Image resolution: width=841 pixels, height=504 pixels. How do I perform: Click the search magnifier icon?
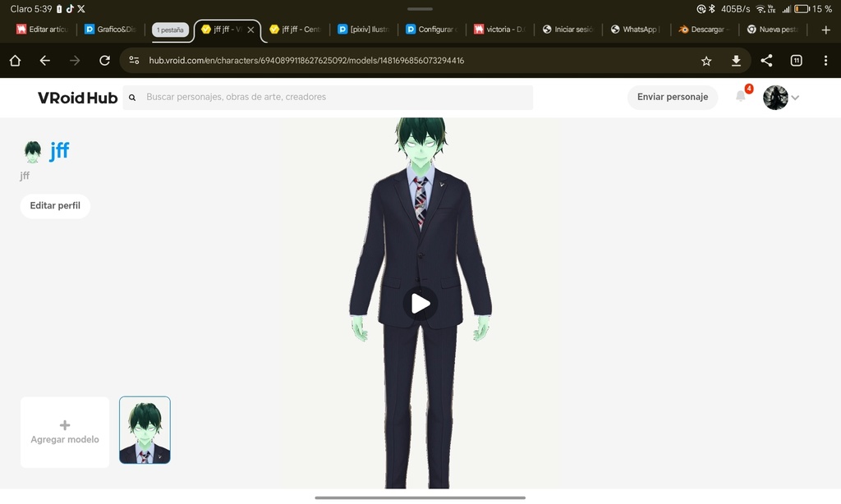point(132,98)
